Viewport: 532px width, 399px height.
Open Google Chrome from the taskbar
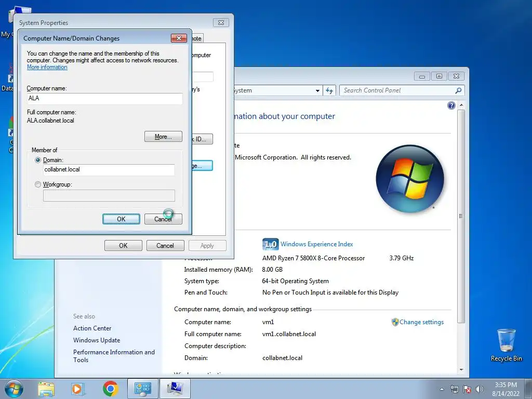point(110,389)
